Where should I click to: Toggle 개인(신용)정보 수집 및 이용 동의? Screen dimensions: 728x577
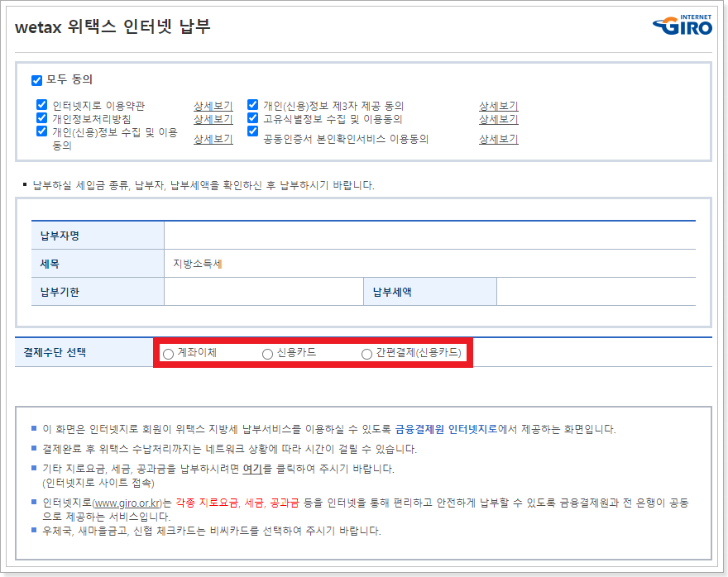pyautogui.click(x=41, y=131)
